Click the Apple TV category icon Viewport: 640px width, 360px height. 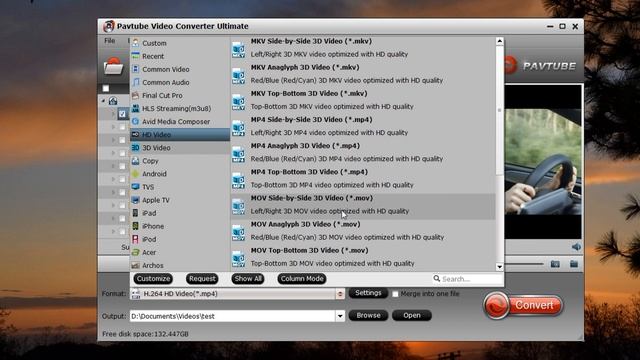coord(136,200)
